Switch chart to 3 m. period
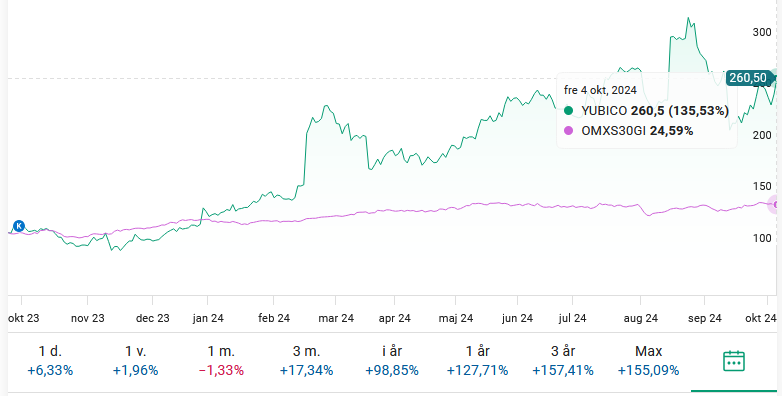 coord(306,361)
